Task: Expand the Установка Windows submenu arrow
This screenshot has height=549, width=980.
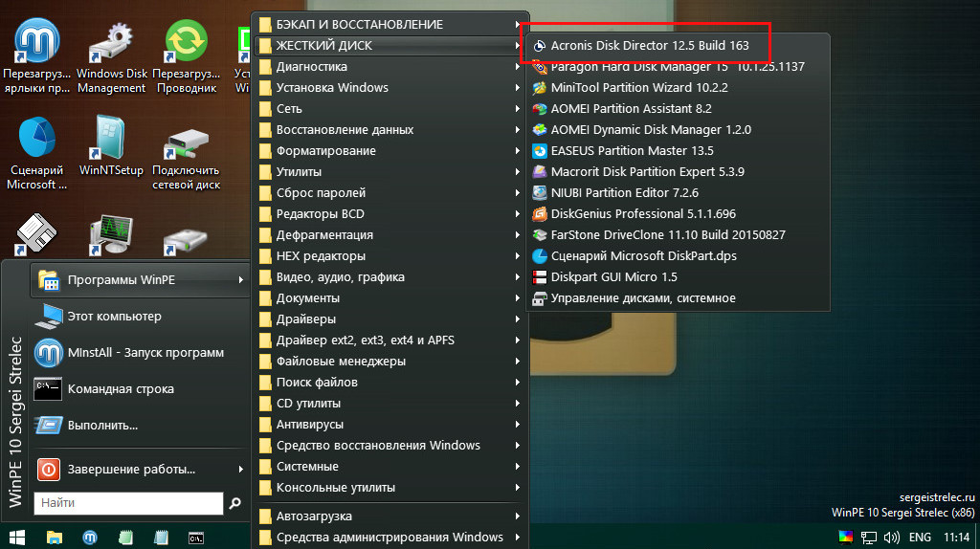Action: 518,87
